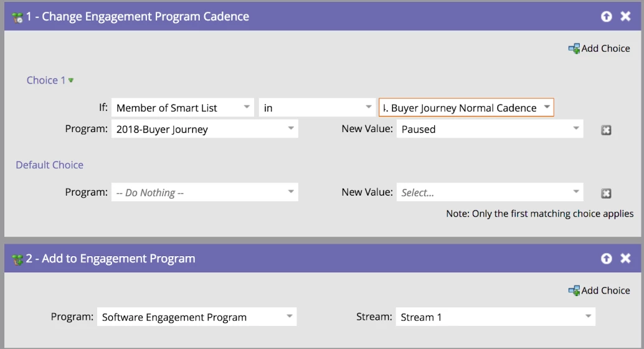This screenshot has width=644, height=349.
Task: Remove Choice 1 using its delete icon
Action: click(x=606, y=130)
